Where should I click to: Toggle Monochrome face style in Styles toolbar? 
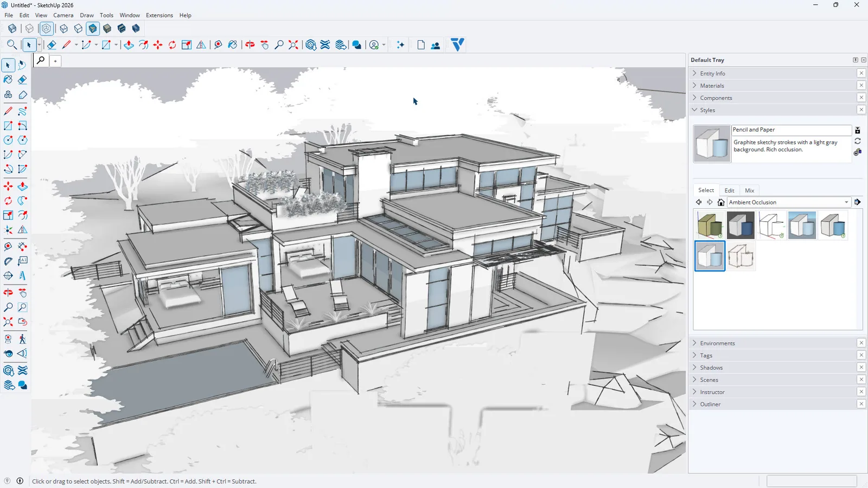tap(122, 28)
